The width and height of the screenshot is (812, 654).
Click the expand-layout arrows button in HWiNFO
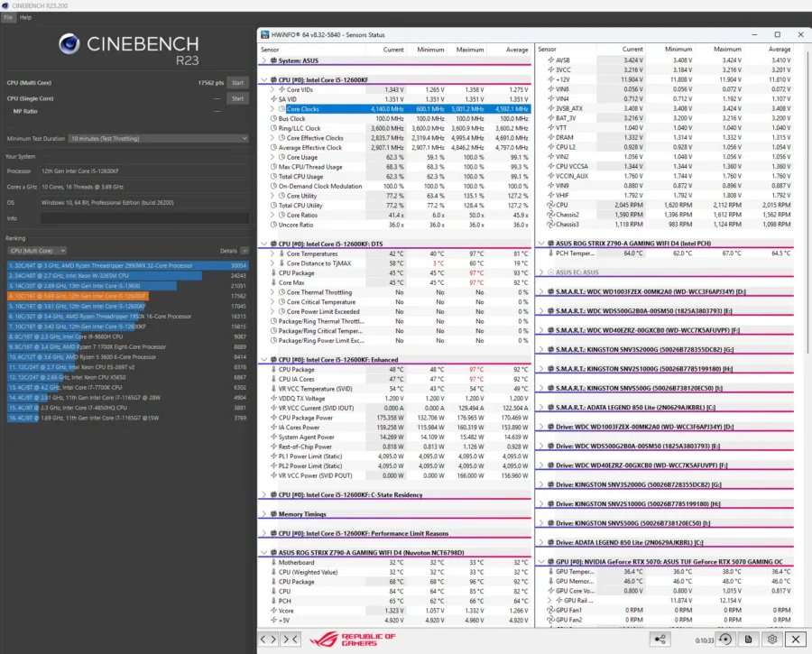coord(268,639)
